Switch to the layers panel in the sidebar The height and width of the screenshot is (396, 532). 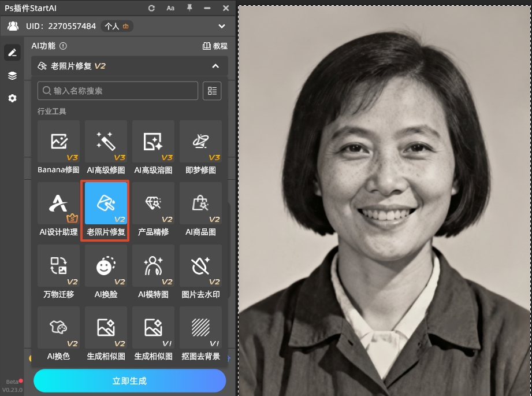[x=12, y=75]
